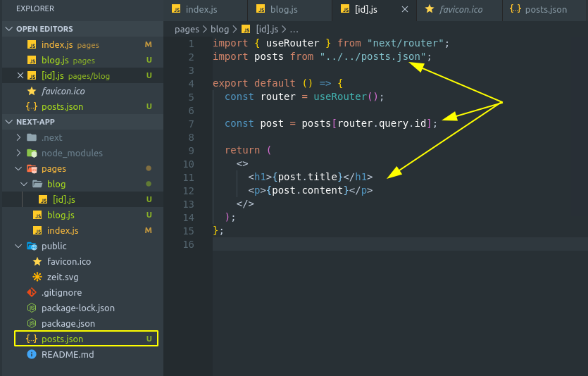Screen dimensions: 588x376
Task: Expand the node_modules folder chevron
Action: pos(18,153)
